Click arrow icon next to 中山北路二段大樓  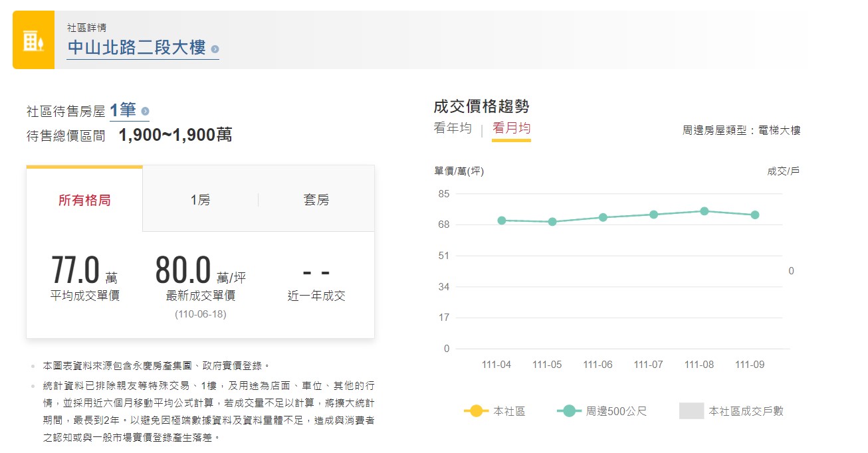point(215,49)
